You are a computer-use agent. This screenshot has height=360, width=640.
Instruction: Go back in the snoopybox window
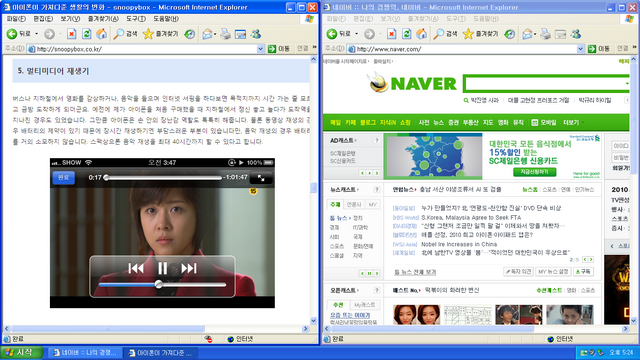[x=19, y=34]
